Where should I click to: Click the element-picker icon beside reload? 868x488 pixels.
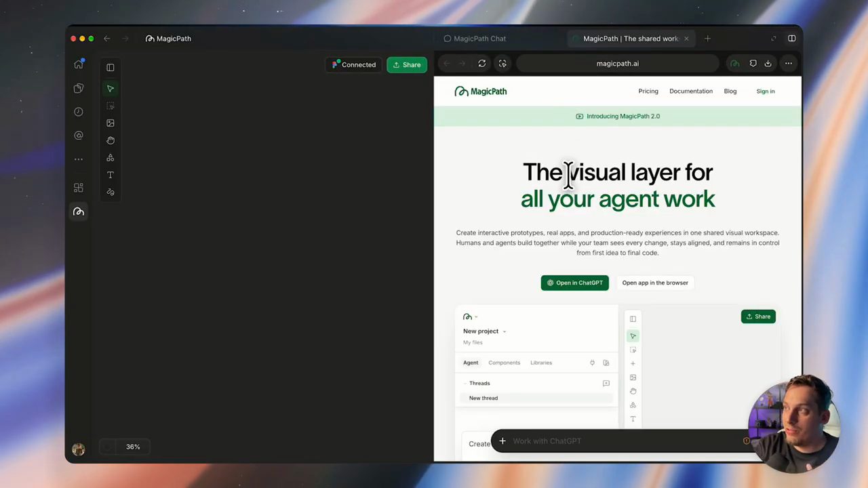502,64
